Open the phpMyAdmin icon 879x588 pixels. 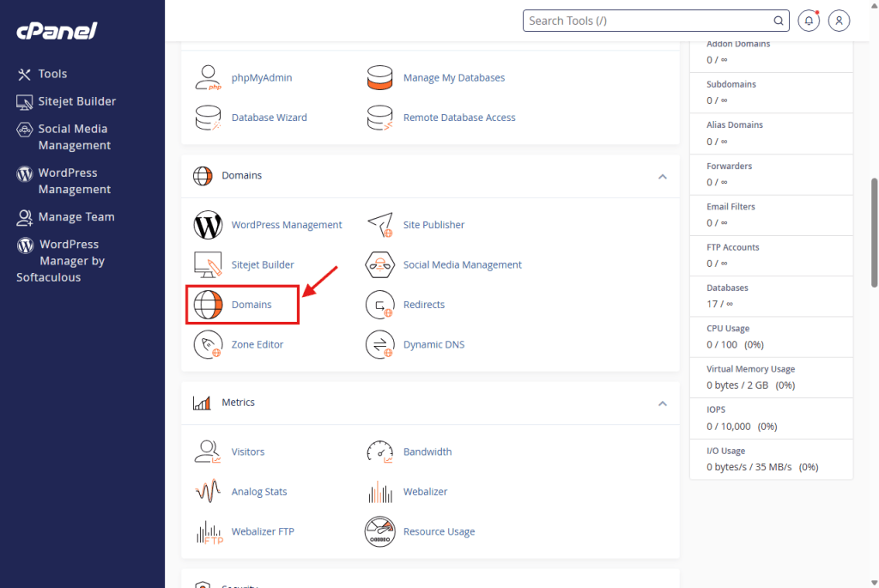(x=209, y=77)
